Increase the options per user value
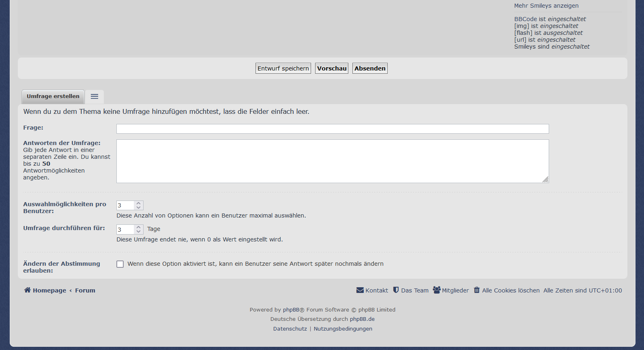Image resolution: width=644 pixels, height=350 pixels. 139,203
